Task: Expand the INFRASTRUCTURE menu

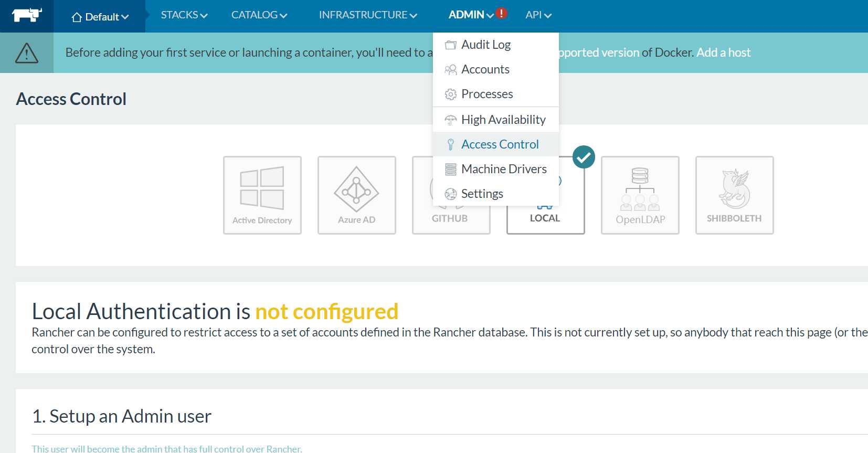Action: [x=368, y=15]
